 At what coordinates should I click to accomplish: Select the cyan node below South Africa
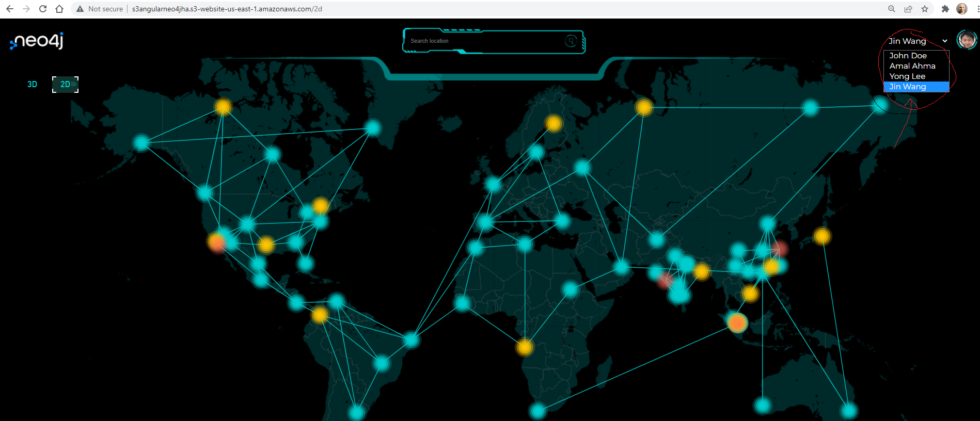point(538,411)
